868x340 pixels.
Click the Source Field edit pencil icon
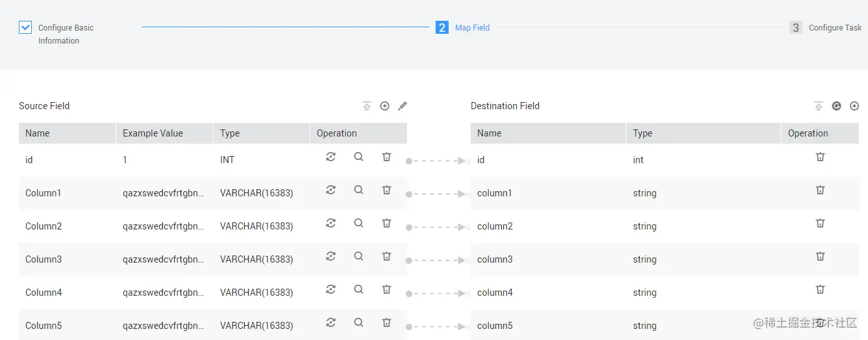coord(403,106)
